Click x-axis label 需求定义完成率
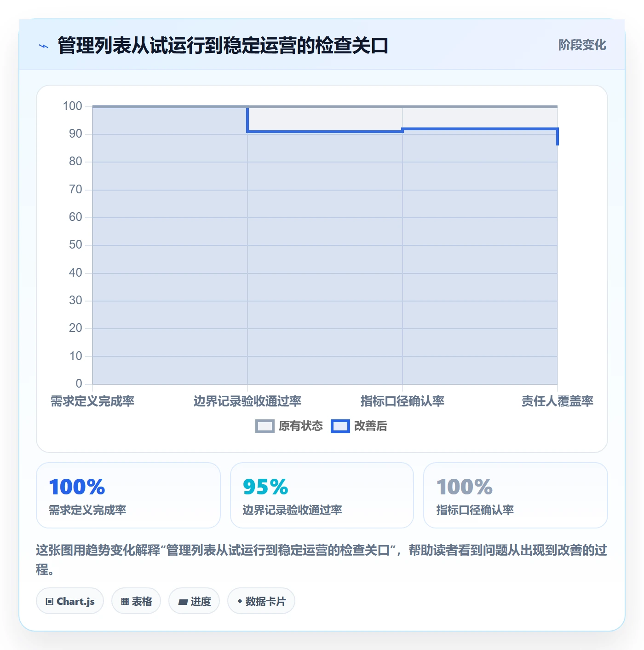The width and height of the screenshot is (644, 650). (x=92, y=401)
